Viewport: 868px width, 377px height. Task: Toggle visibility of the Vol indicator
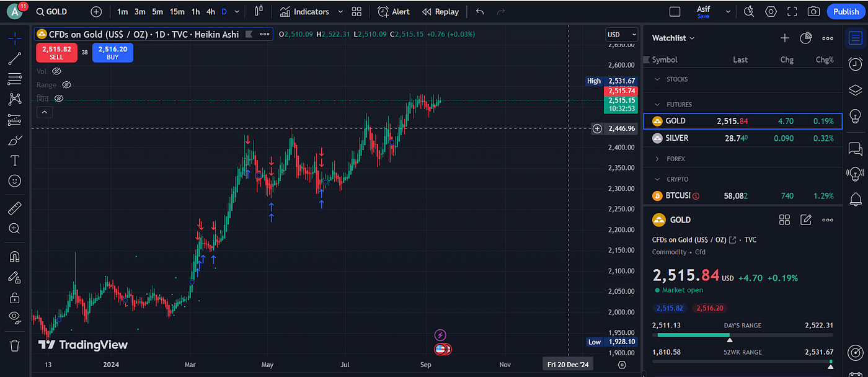point(56,71)
